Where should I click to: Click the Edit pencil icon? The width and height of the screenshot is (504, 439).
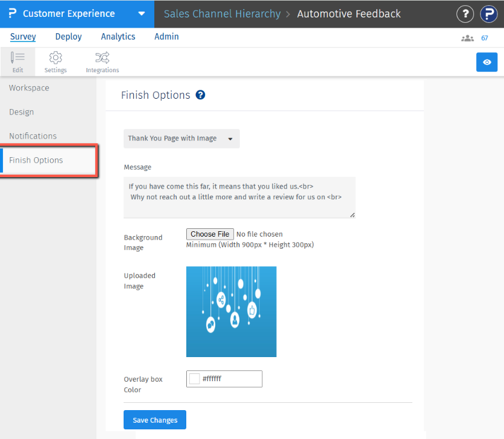pyautogui.click(x=17, y=58)
